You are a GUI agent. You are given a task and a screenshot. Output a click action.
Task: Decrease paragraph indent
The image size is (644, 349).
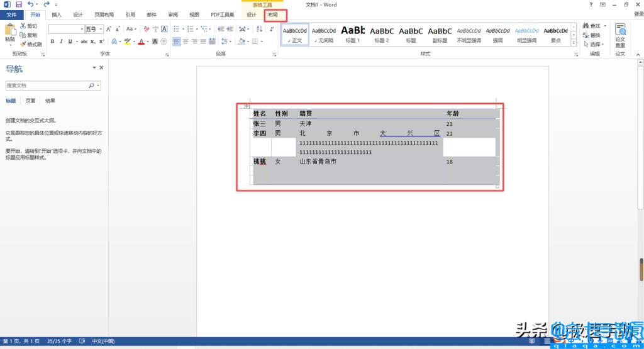click(x=221, y=29)
